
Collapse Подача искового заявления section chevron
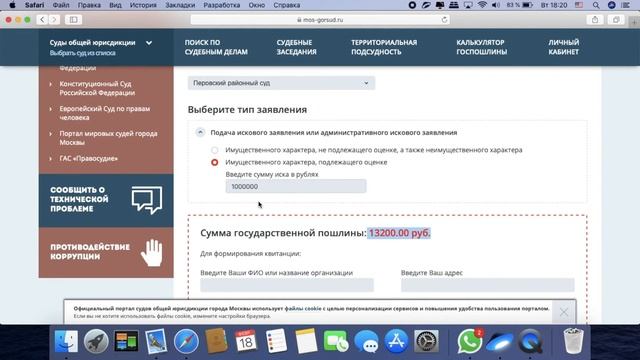pyautogui.click(x=200, y=132)
